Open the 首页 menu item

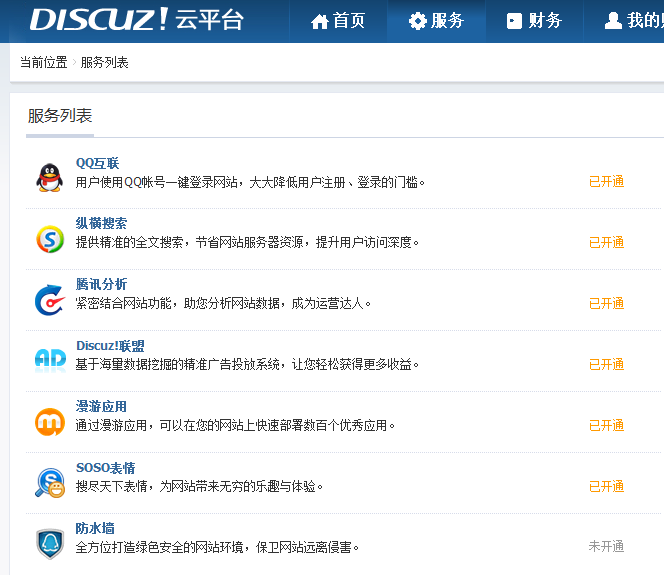coord(338,21)
